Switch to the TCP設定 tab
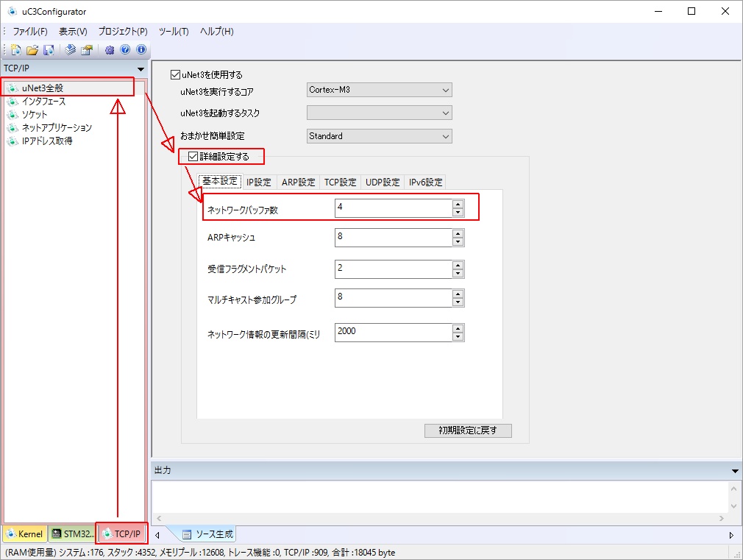The image size is (743, 560). [340, 182]
